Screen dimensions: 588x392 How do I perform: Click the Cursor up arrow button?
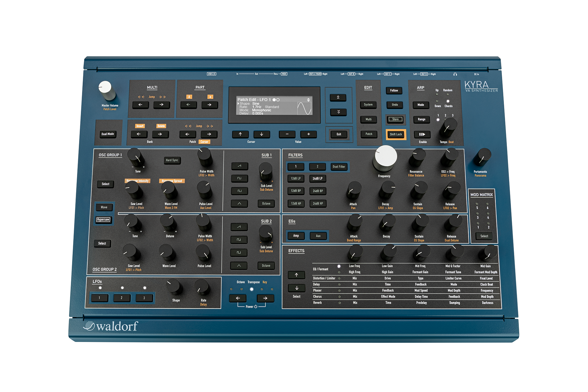240,134
